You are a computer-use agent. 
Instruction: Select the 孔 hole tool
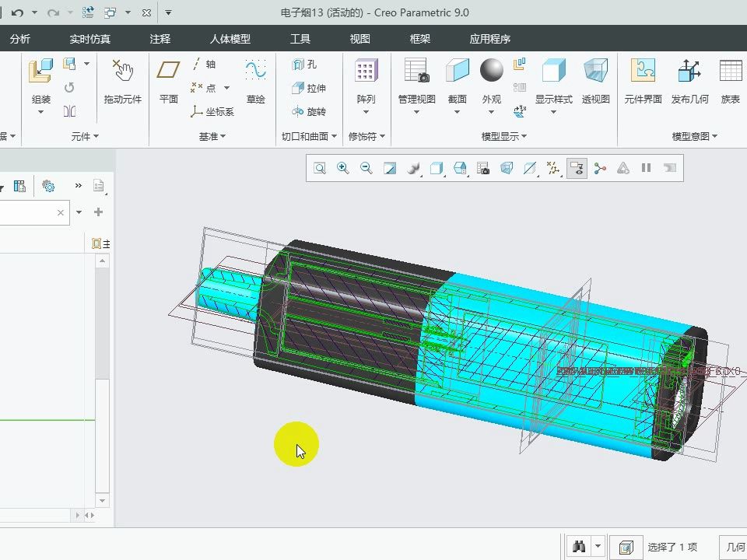[x=304, y=65]
